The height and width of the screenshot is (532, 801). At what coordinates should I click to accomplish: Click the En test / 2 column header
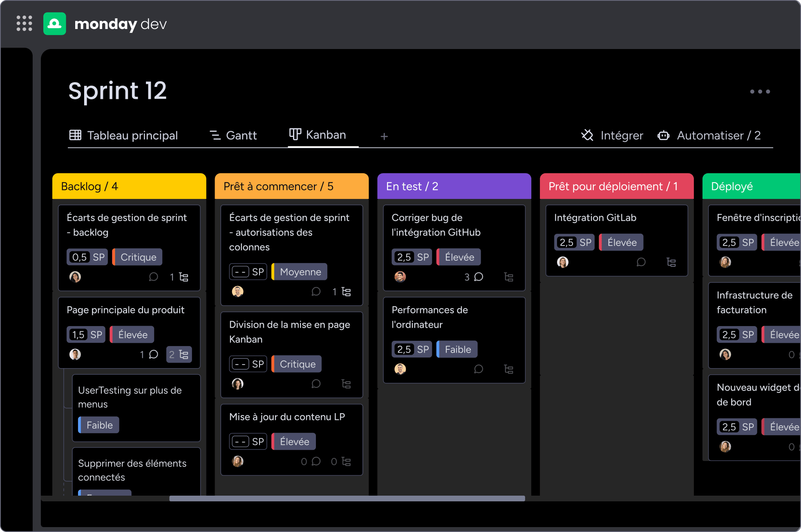point(454,186)
